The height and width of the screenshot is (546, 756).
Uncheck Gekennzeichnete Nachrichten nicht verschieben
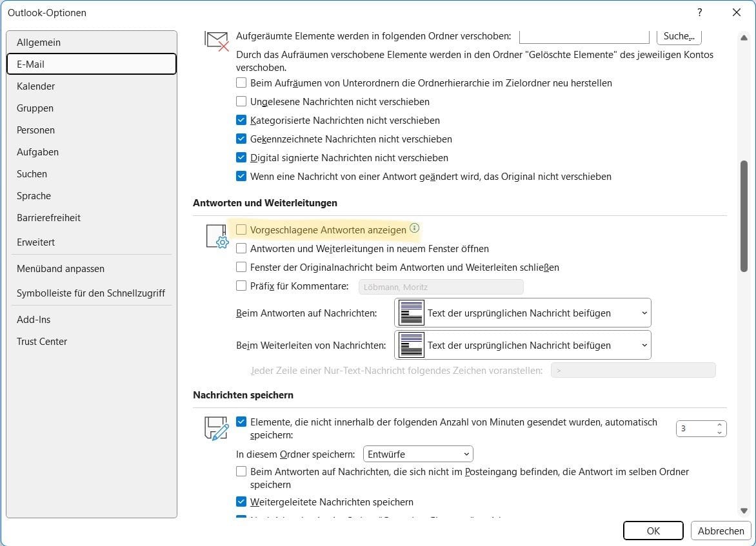click(241, 139)
